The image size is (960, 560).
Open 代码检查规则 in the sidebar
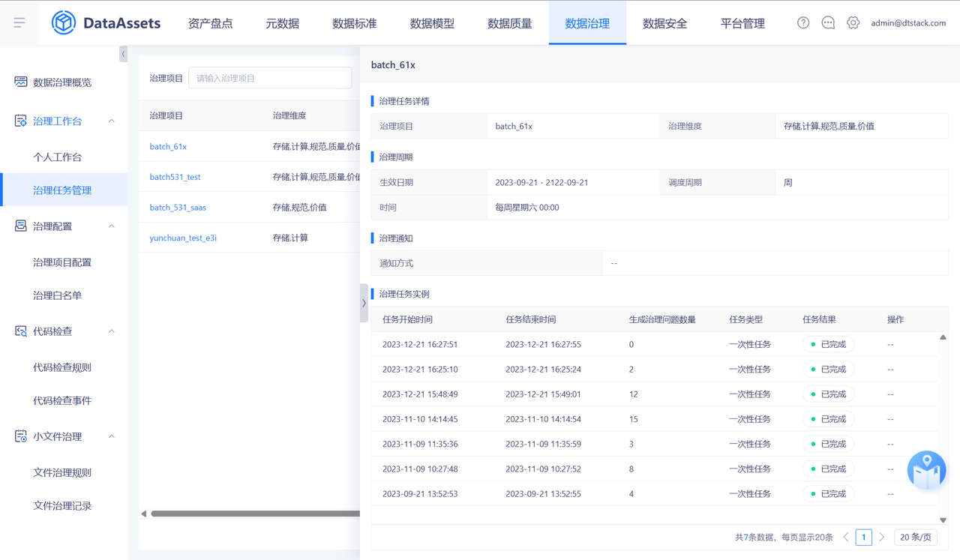[64, 367]
